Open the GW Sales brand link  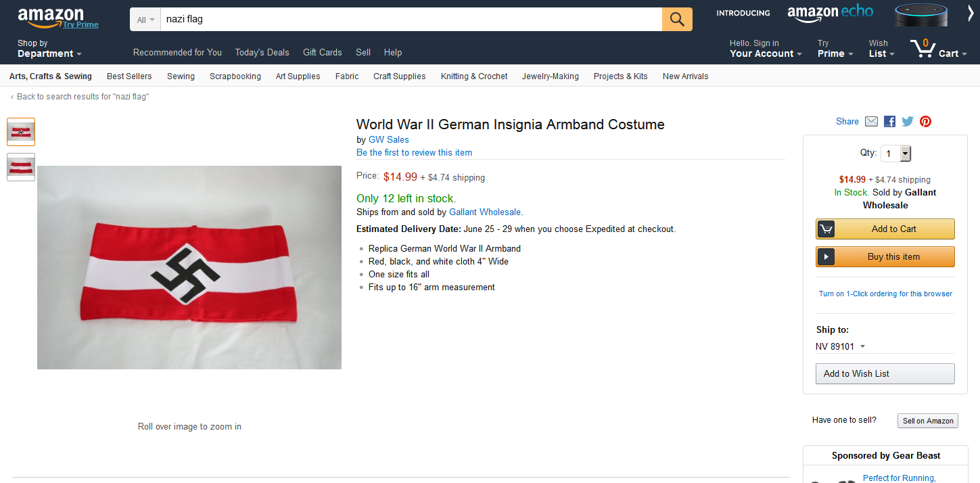pyautogui.click(x=388, y=139)
